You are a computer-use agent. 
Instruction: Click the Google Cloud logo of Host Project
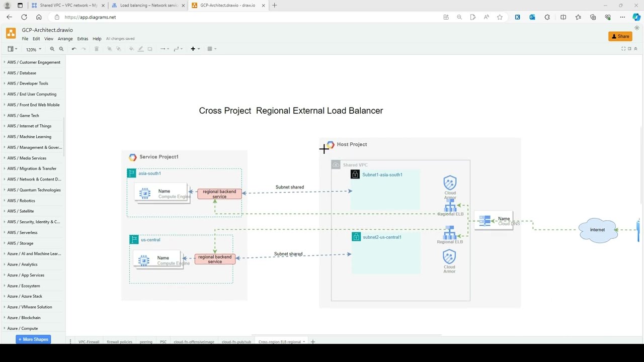click(331, 145)
